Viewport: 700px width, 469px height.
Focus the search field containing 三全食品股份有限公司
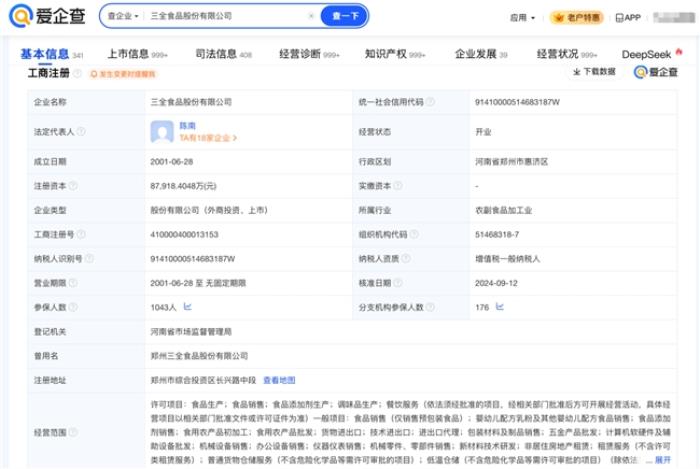(225, 16)
